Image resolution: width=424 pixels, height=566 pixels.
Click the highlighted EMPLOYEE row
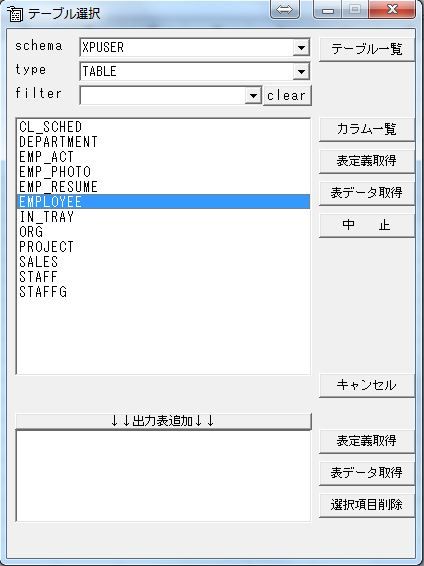click(x=163, y=201)
